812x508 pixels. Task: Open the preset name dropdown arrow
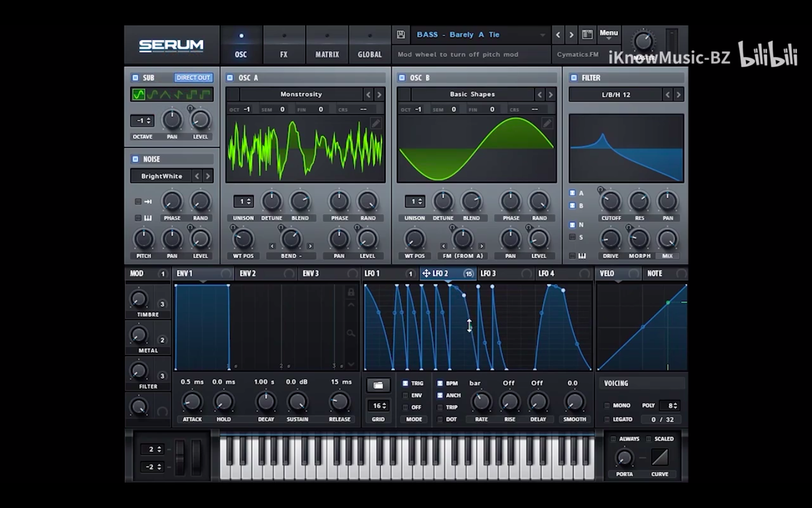(542, 35)
